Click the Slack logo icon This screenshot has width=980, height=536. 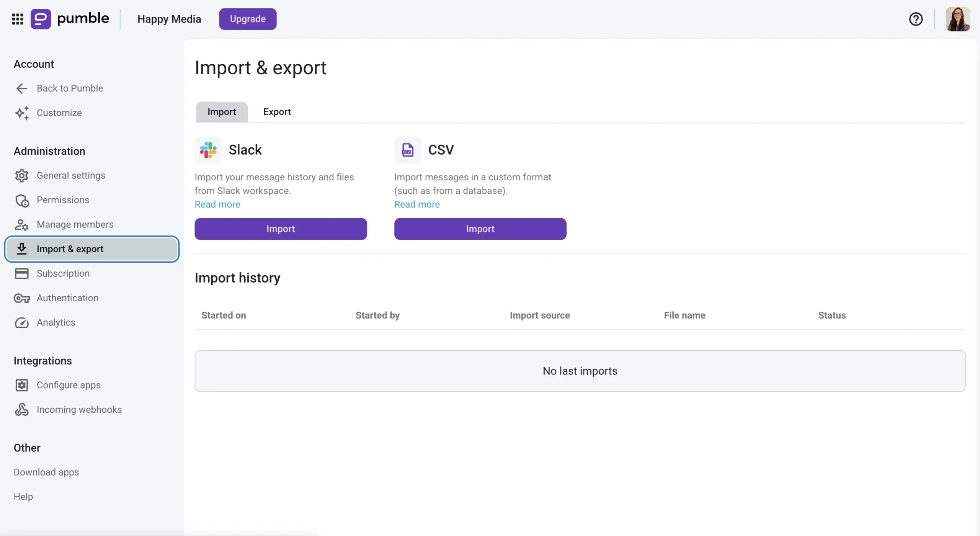pos(208,150)
